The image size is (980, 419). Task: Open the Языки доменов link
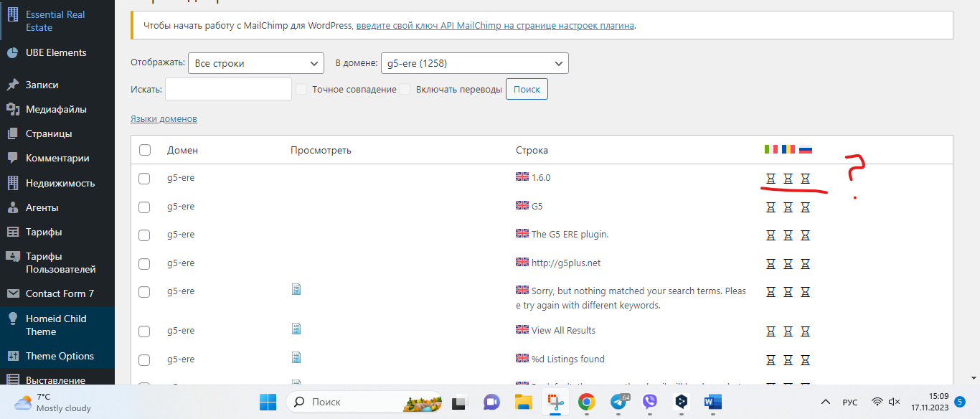click(x=164, y=118)
